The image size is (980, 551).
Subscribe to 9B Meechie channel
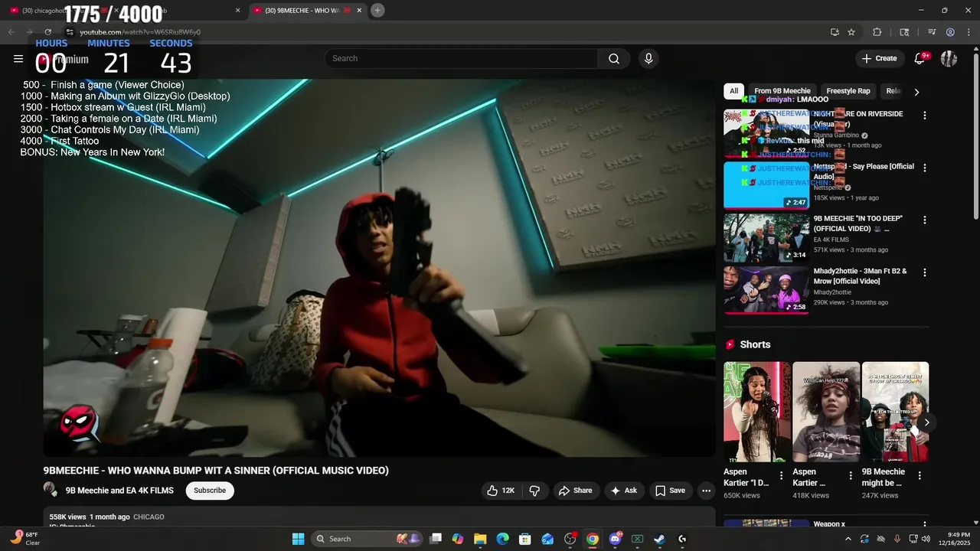[210, 491]
